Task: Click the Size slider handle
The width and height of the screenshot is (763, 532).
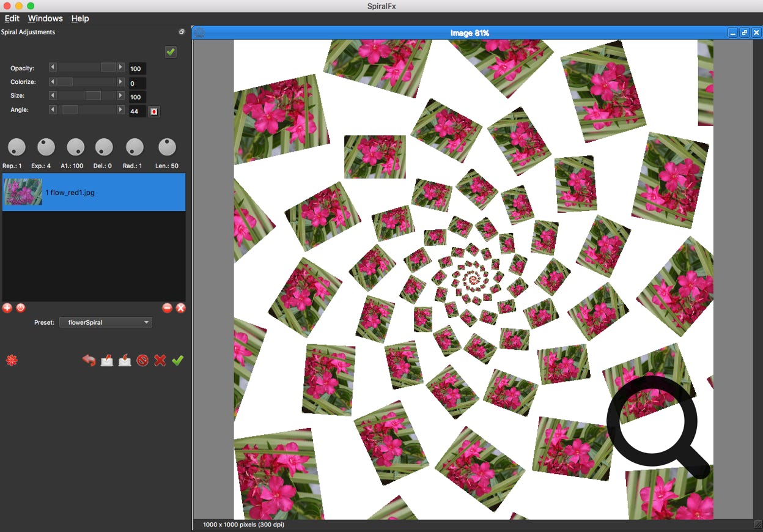Action: [x=93, y=95]
